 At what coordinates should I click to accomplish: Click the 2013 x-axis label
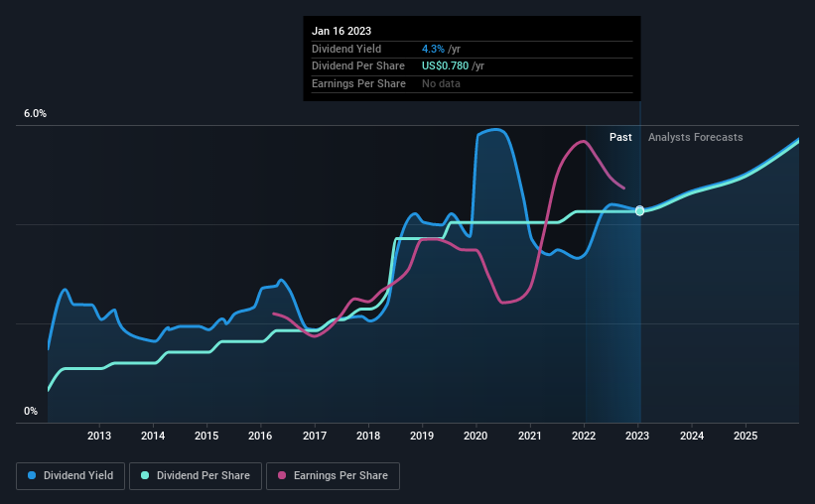[x=98, y=436]
